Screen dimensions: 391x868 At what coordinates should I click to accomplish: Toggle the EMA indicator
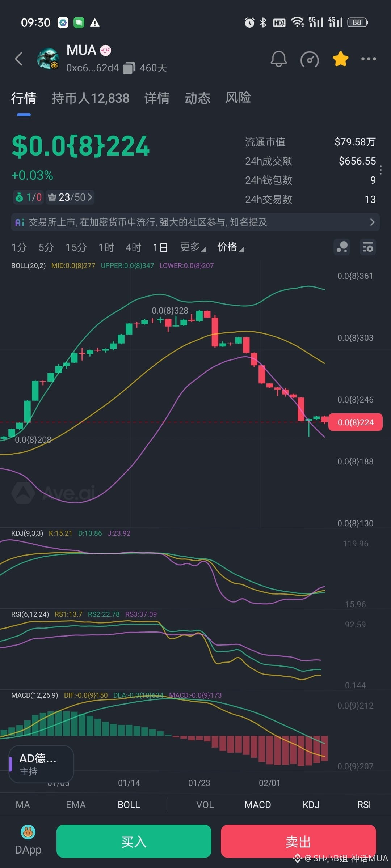point(76,805)
